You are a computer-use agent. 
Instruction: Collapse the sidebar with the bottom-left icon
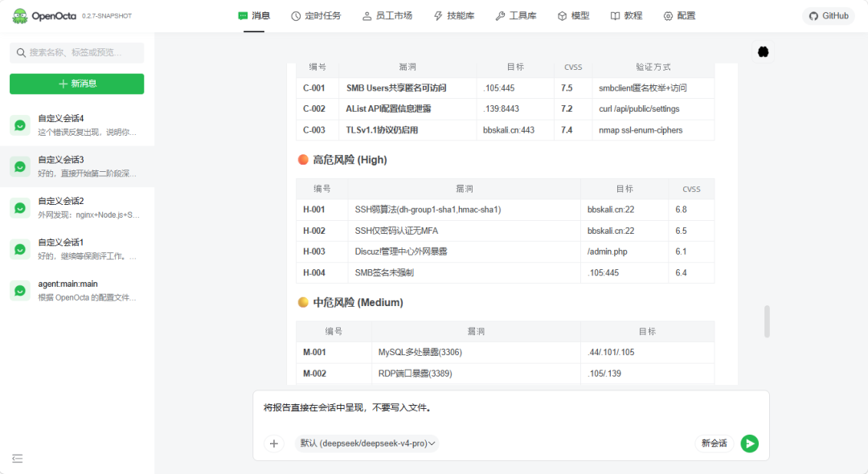point(18,459)
